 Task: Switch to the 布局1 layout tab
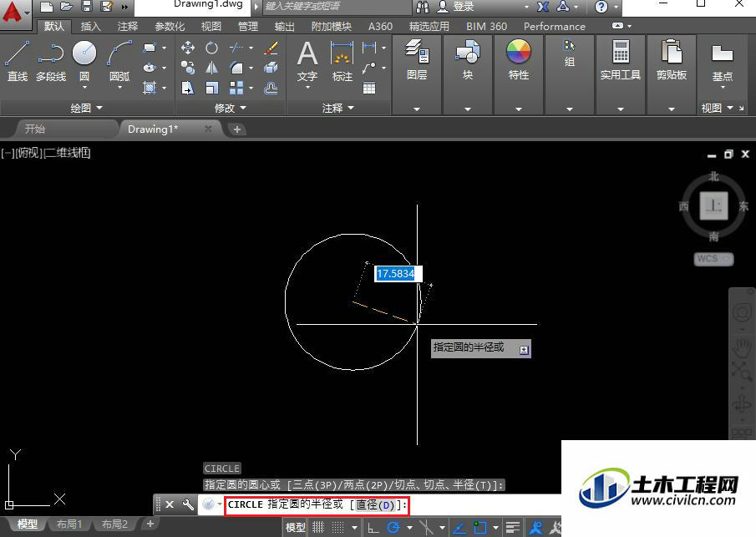point(69,524)
